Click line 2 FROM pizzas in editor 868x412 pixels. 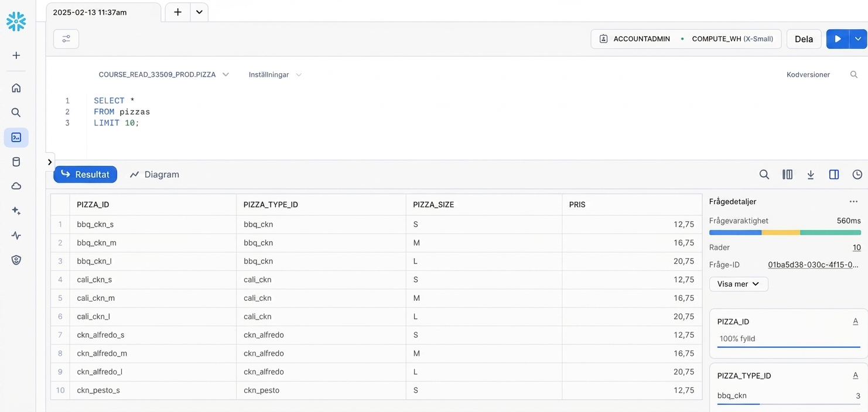[122, 112]
